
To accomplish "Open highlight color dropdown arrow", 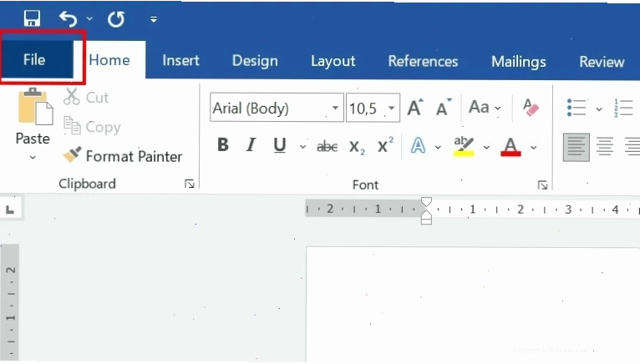I will (486, 147).
